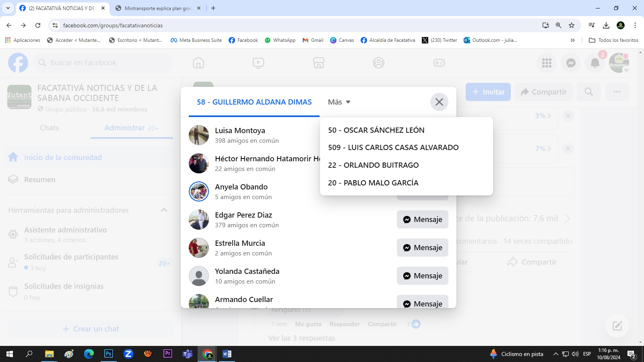The height and width of the screenshot is (362, 644).
Task: Click Mensaje button next to Yolanda Castañeda
Action: tap(422, 276)
